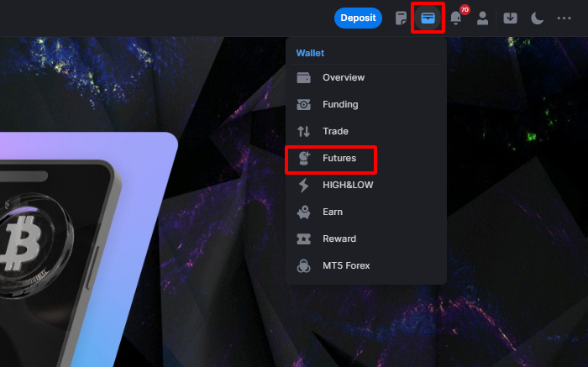Click the Reward ticket icon
The width and height of the screenshot is (588, 367).
[304, 239]
